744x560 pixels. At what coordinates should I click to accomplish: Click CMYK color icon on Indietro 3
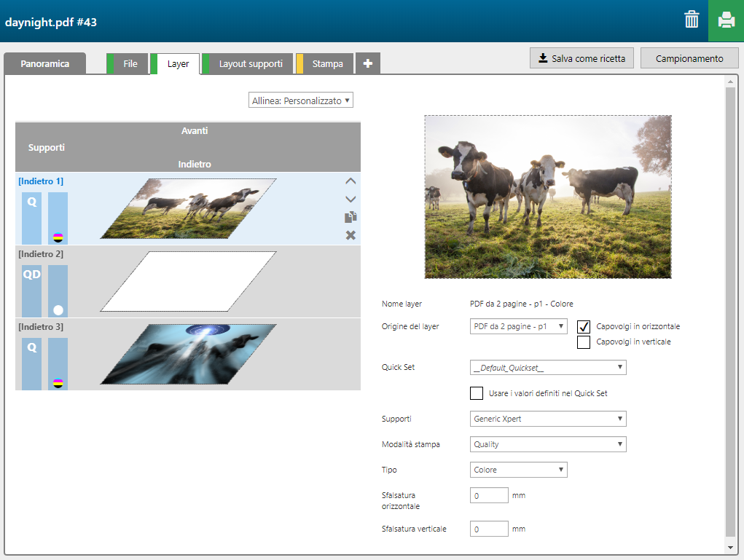pos(58,382)
